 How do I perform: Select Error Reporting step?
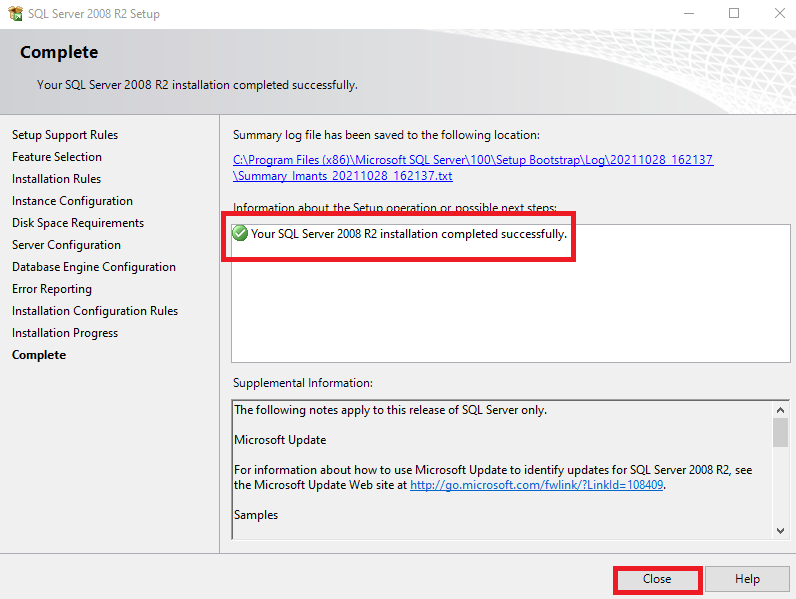(x=52, y=289)
